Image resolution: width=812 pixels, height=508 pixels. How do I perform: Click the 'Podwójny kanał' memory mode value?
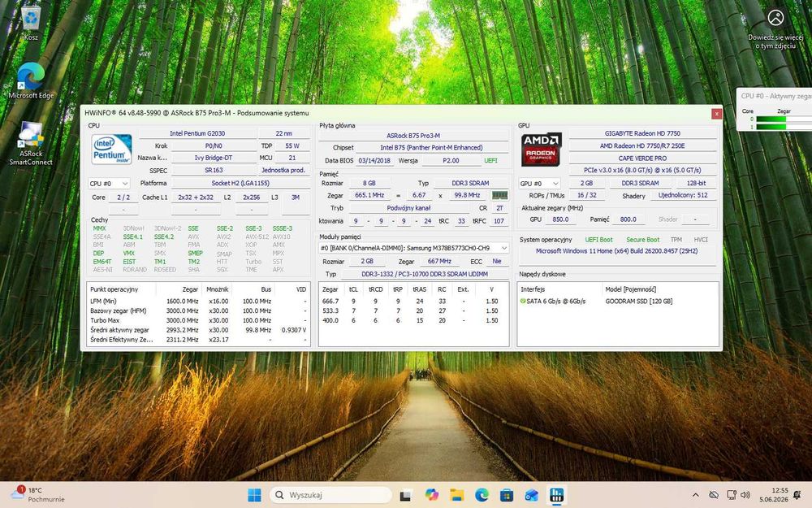click(x=408, y=208)
